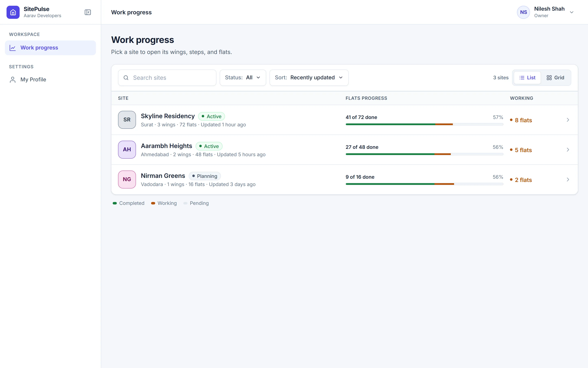Open the Skyline Residency site name
Viewport: 588px width, 368px height.
[x=168, y=116]
